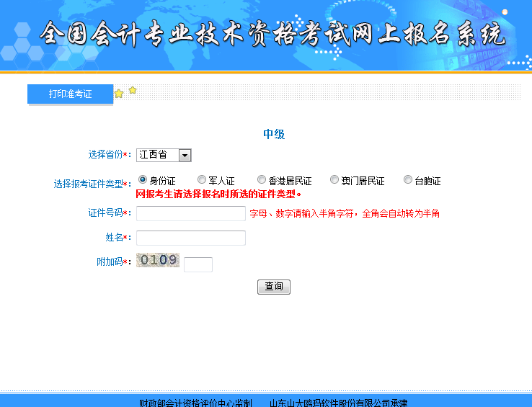
Task: Click the 中级 heading text
Action: pos(274,134)
